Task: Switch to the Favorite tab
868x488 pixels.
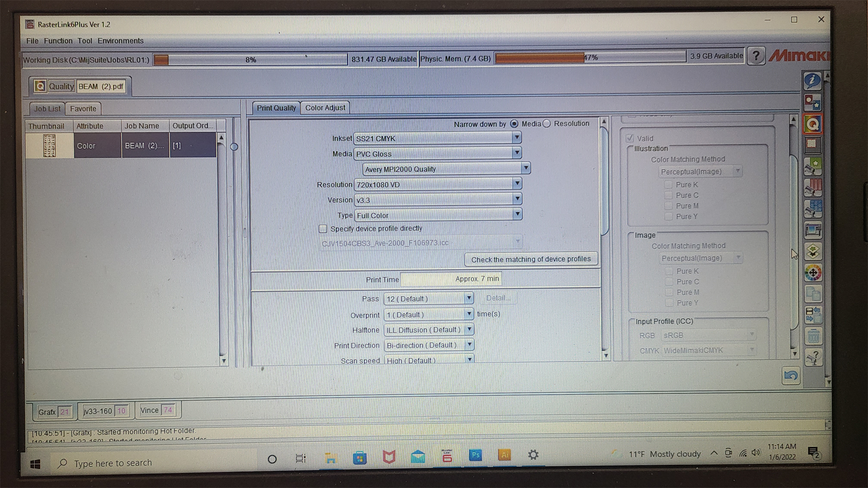Action: click(83, 109)
